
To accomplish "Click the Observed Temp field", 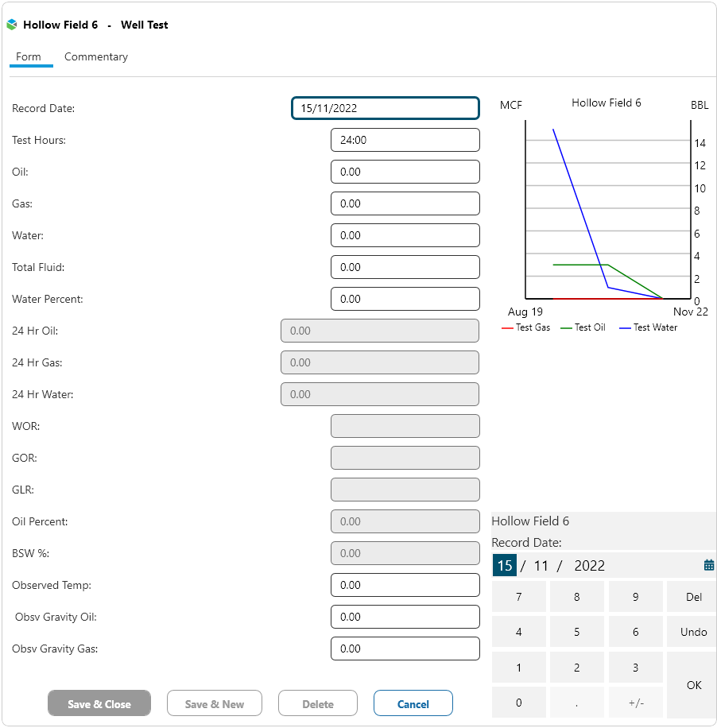I will pos(405,585).
